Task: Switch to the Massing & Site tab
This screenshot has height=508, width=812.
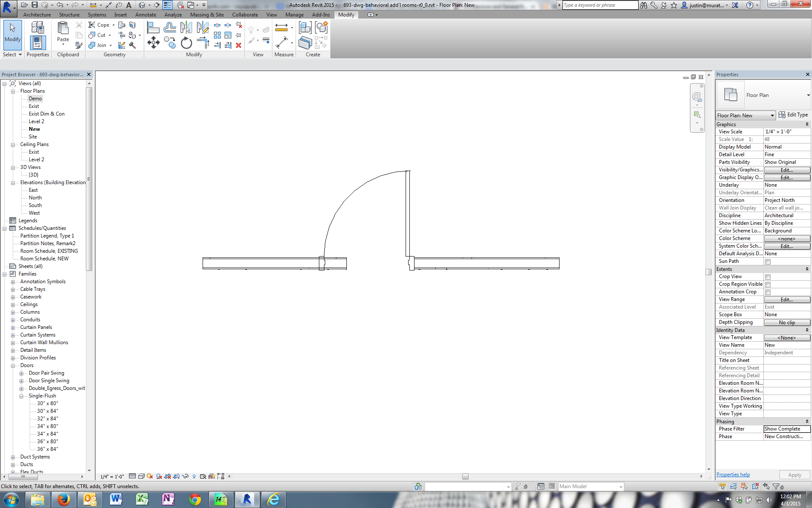Action: coord(207,15)
